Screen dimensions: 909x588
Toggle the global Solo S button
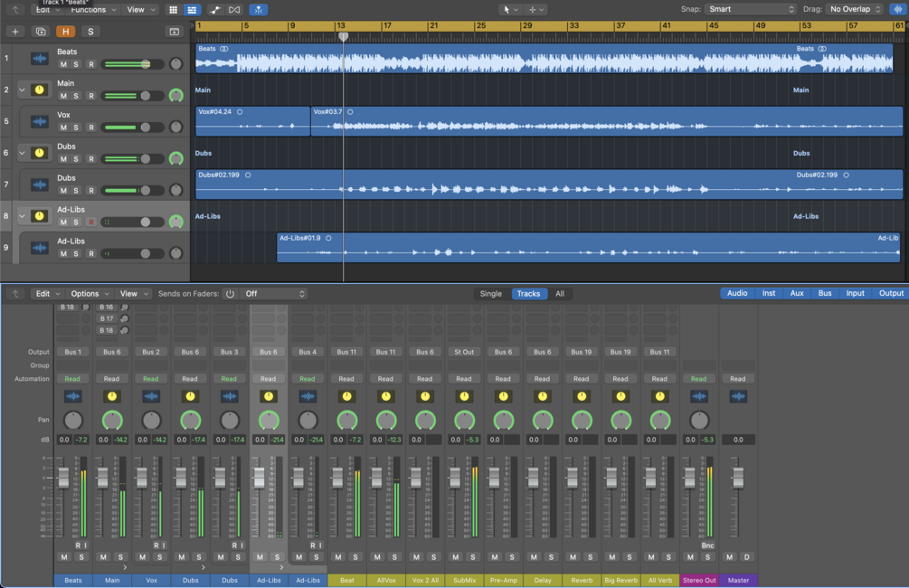[90, 32]
